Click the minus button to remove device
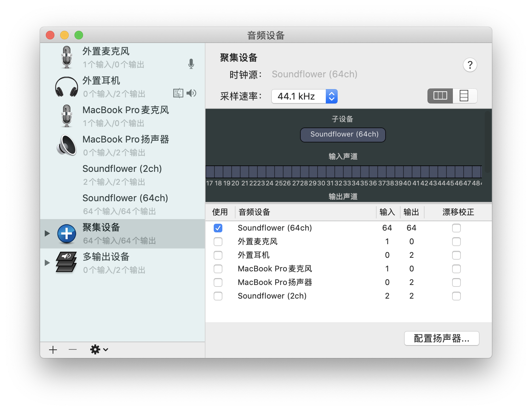 (x=73, y=350)
